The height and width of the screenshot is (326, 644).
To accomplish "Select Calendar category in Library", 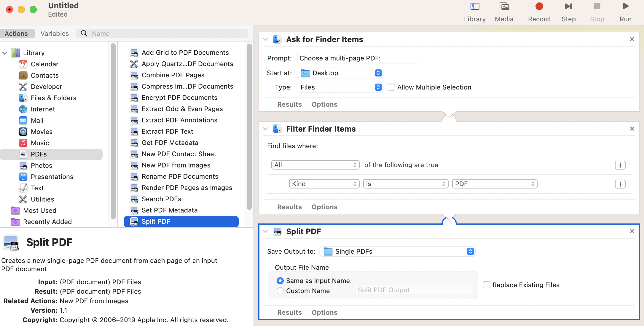I will pyautogui.click(x=44, y=64).
